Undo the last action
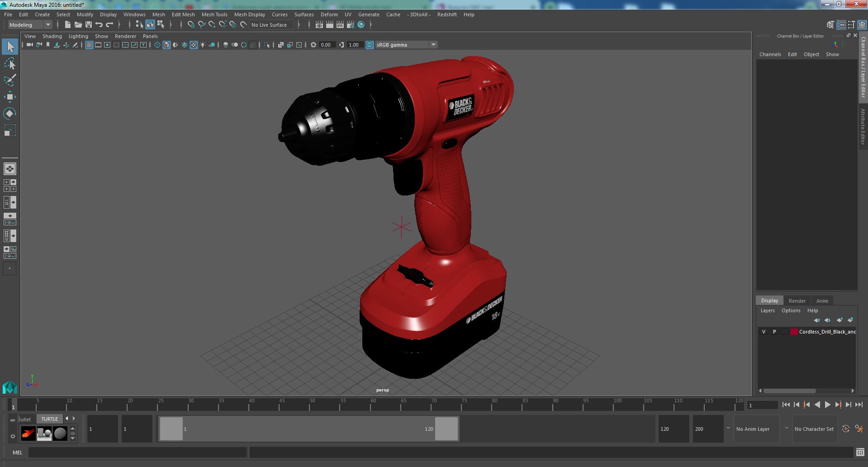 pyautogui.click(x=99, y=25)
